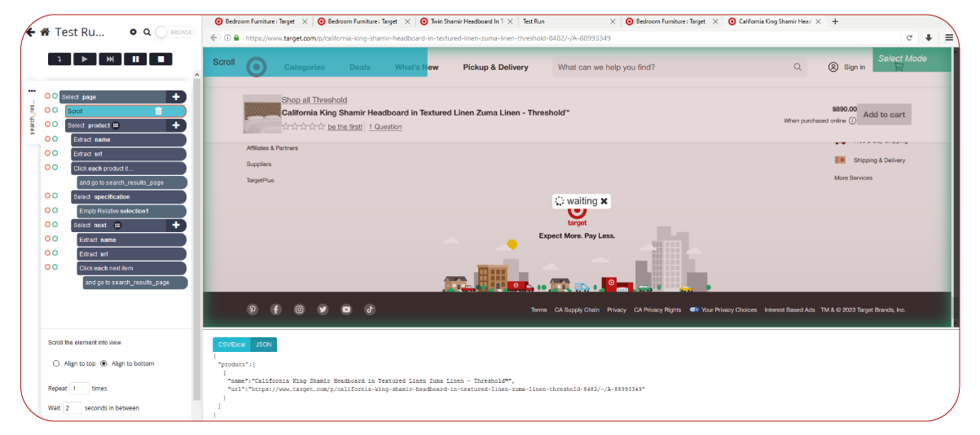Step once with the step-through button
The image size is (980, 435).
59,59
